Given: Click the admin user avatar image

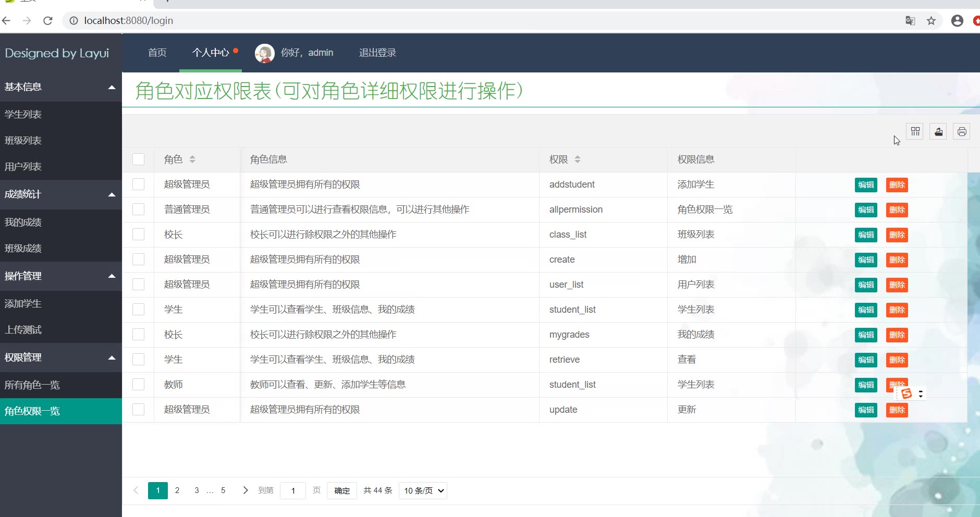Looking at the screenshot, I should 265,53.
